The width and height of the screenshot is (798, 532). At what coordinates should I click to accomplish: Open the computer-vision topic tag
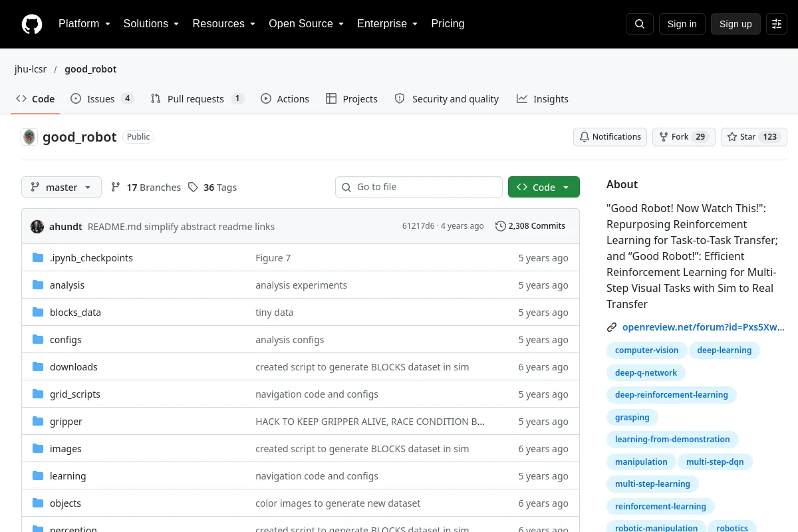[646, 350]
